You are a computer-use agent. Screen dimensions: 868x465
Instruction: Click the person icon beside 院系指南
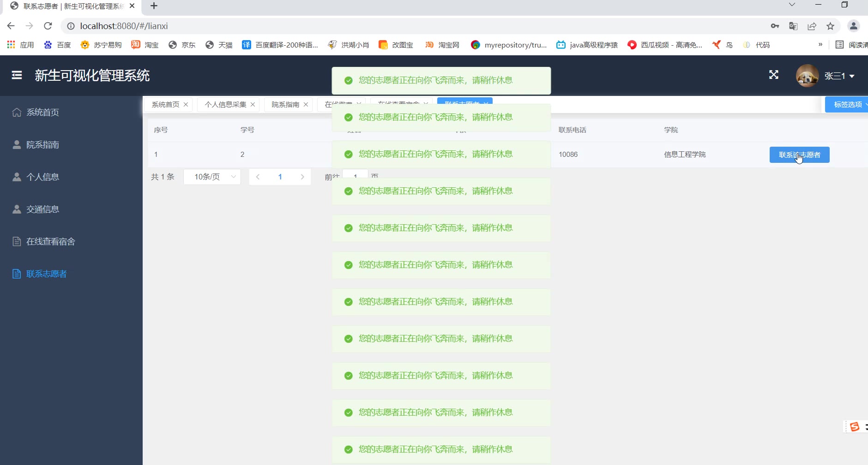(17, 144)
